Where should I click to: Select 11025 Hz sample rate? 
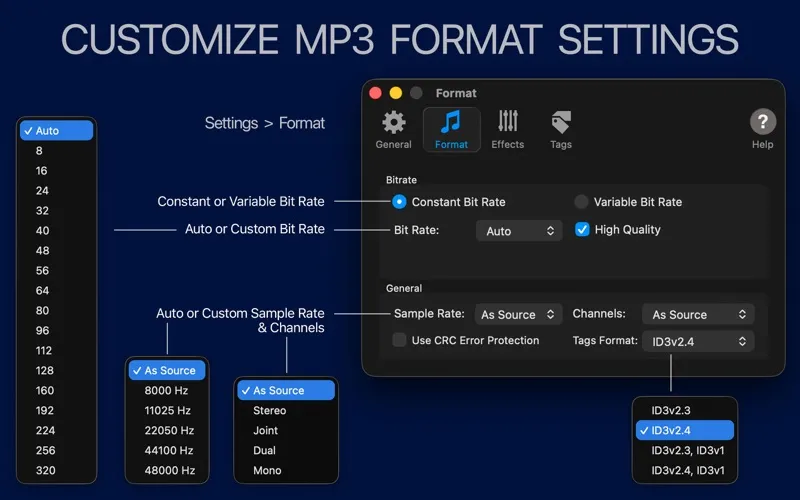point(167,410)
